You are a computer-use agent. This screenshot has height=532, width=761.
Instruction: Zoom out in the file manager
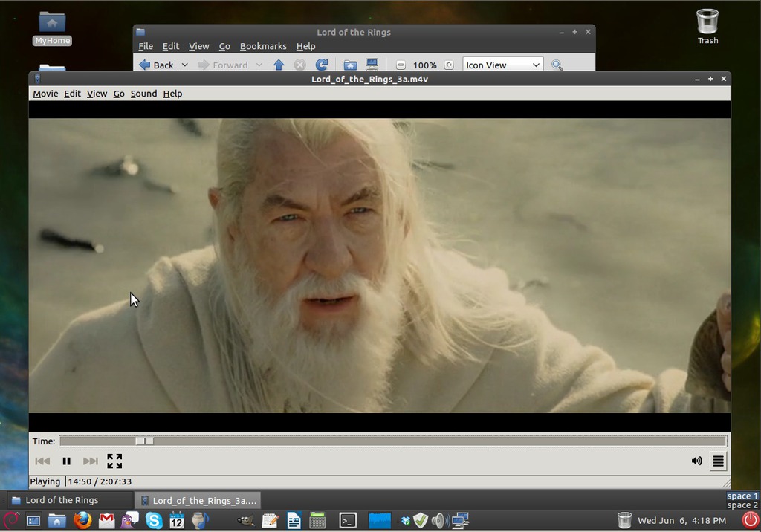point(401,65)
